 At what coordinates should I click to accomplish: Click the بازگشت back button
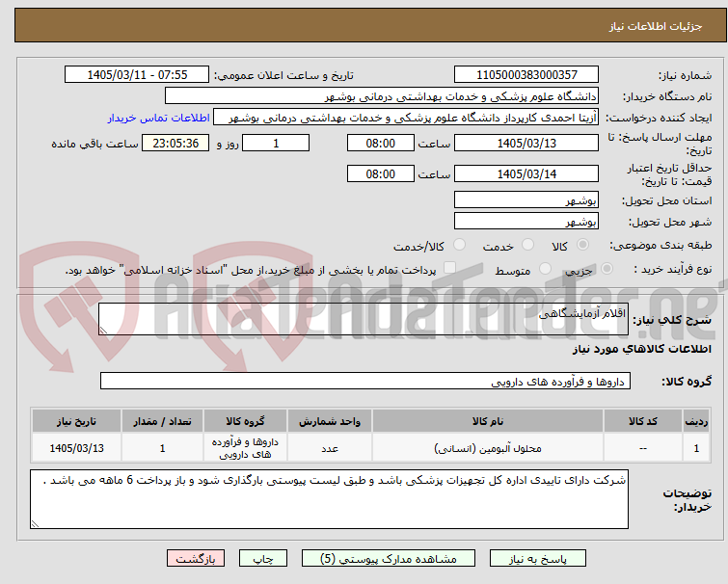(196, 559)
